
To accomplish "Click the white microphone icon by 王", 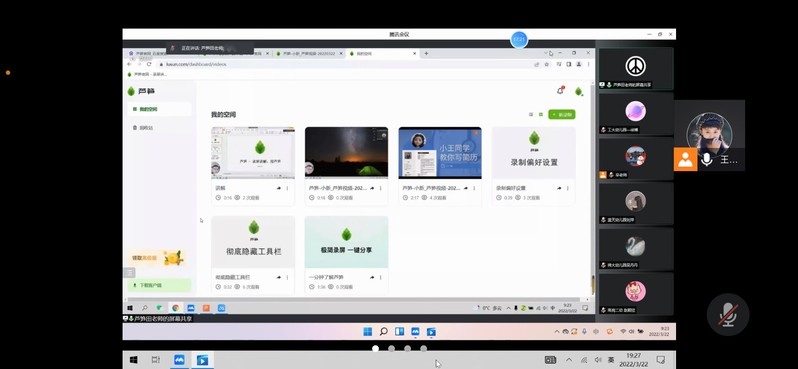I will (x=706, y=159).
